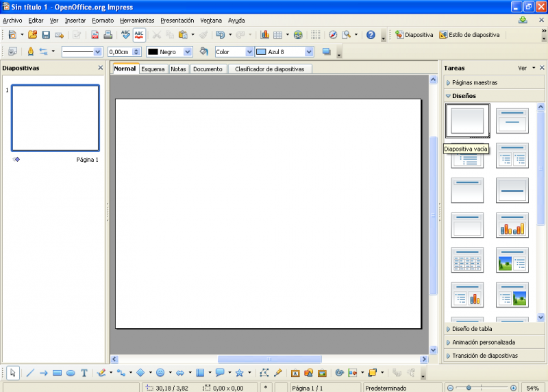Viewport: 548px width, 392px height.
Task: Open the Azul 8 fill color dropdown
Action: (x=309, y=52)
